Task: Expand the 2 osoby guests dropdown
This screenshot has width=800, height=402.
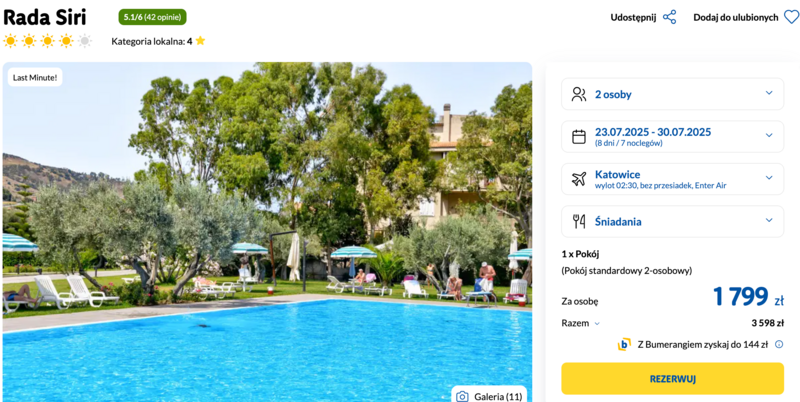Action: click(672, 94)
